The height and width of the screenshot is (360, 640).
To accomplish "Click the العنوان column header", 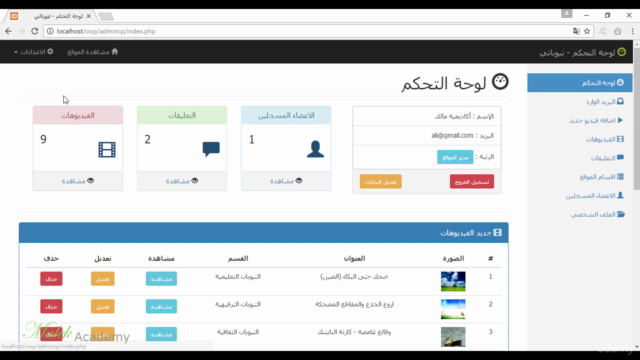I will point(354,258).
